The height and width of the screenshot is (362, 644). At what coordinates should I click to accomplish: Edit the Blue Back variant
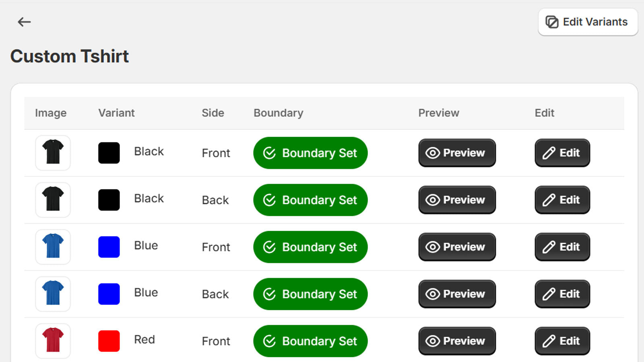(x=562, y=294)
